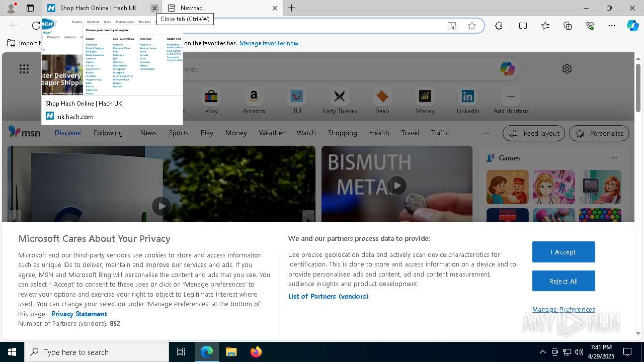
Task: Open the Travel category
Action: point(410,133)
